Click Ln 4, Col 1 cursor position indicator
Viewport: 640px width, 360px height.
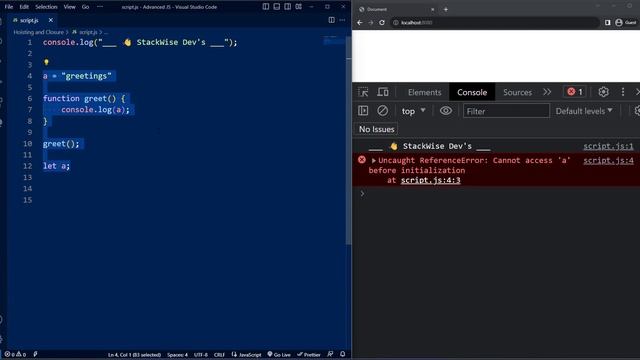coord(134,355)
